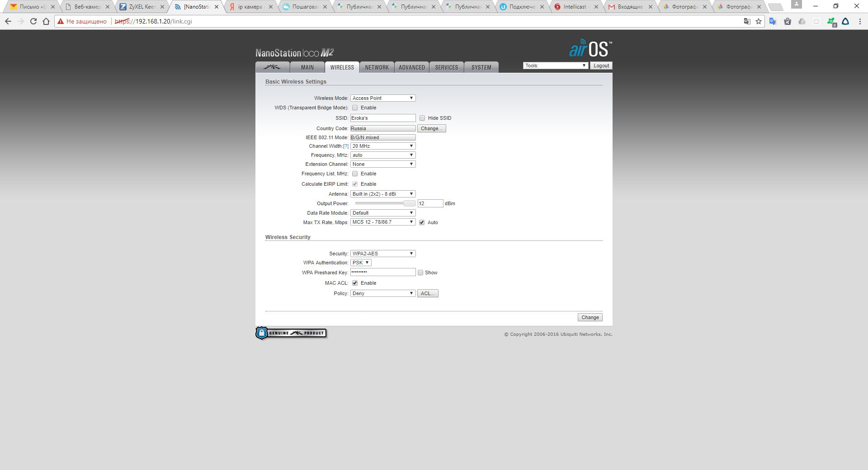Viewport: 868px width, 470px height.
Task: Enable WDS Transparent Bridge Mode checkbox
Action: (x=355, y=108)
